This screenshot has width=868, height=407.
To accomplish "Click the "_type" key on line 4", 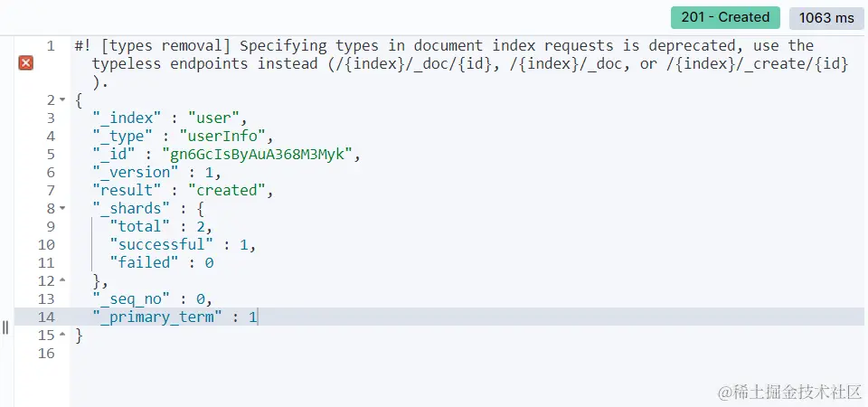I will [122, 137].
